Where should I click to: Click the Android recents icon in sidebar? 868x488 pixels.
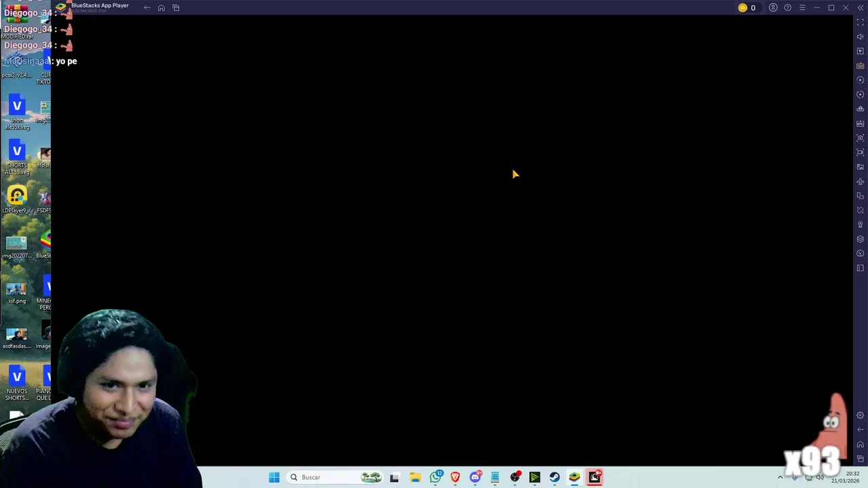coord(861,459)
